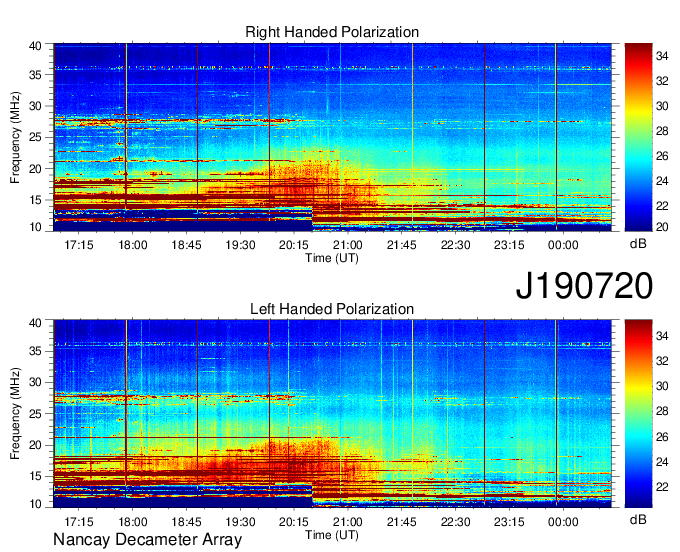The width and height of the screenshot is (680, 552).
Task: Click the 15 MHz tick on top plot
Action: pyautogui.click(x=35, y=200)
